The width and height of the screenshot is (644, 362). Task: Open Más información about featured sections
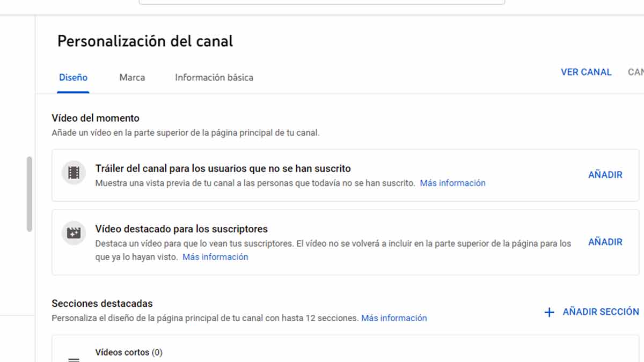tap(394, 319)
